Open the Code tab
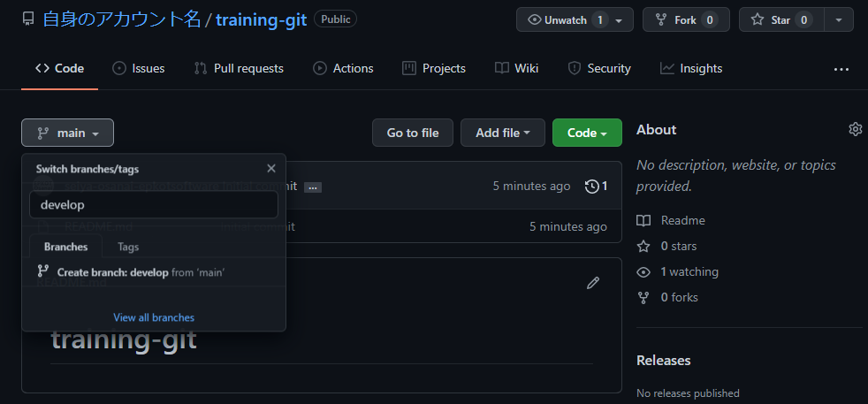The image size is (868, 404). click(x=60, y=69)
